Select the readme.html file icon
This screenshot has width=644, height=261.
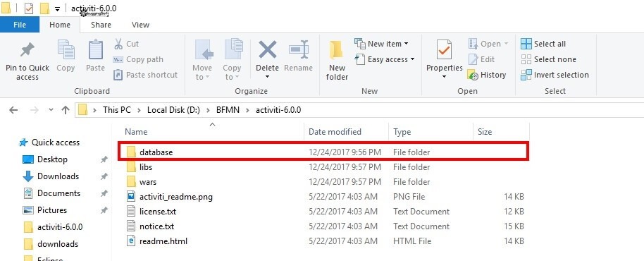131,241
